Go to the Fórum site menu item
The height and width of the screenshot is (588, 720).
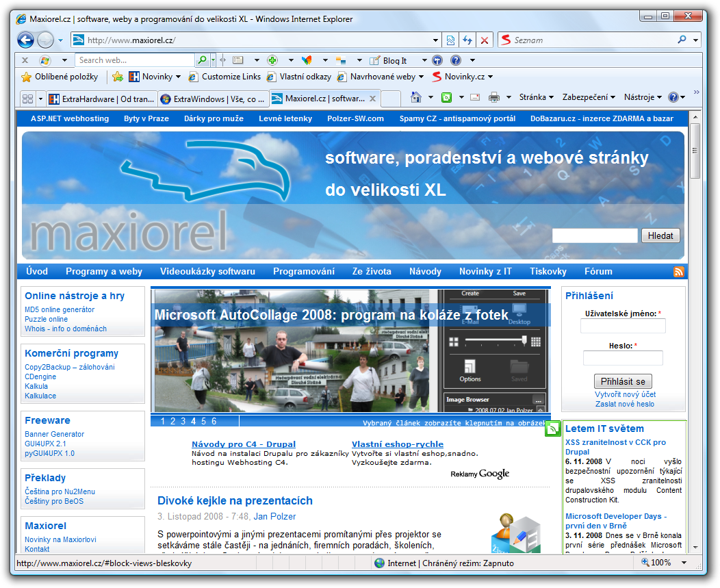tap(598, 272)
